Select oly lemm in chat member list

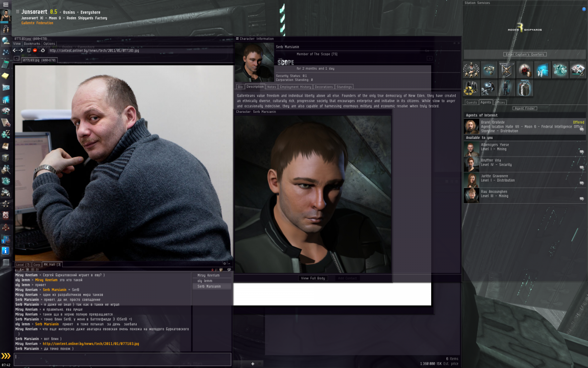point(212,281)
